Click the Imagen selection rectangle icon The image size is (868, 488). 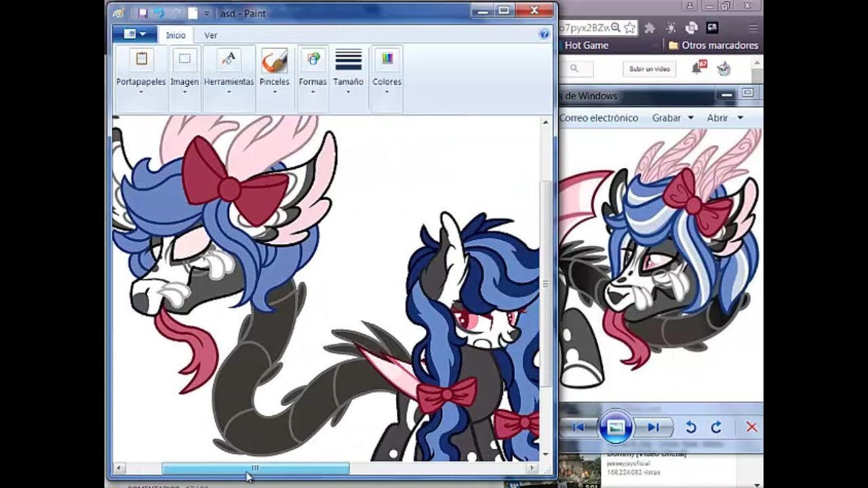[x=184, y=59]
